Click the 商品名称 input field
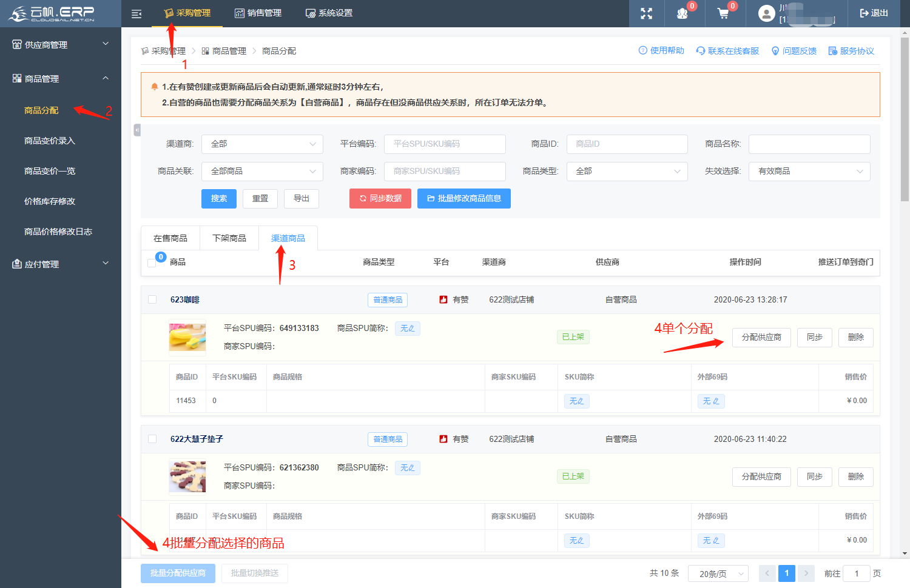The width and height of the screenshot is (910, 588). 809,144
